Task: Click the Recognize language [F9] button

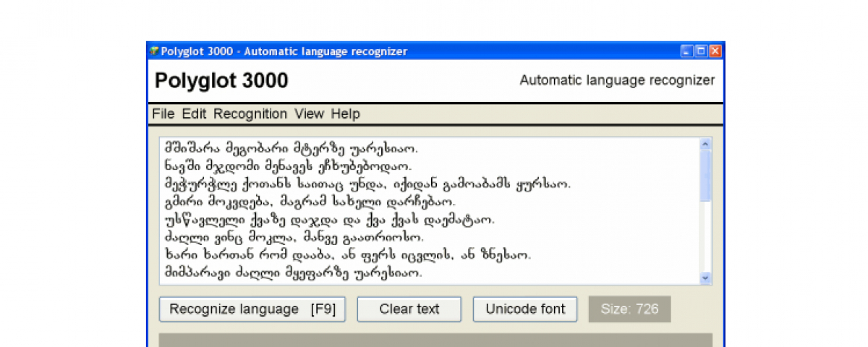Action: (x=252, y=309)
